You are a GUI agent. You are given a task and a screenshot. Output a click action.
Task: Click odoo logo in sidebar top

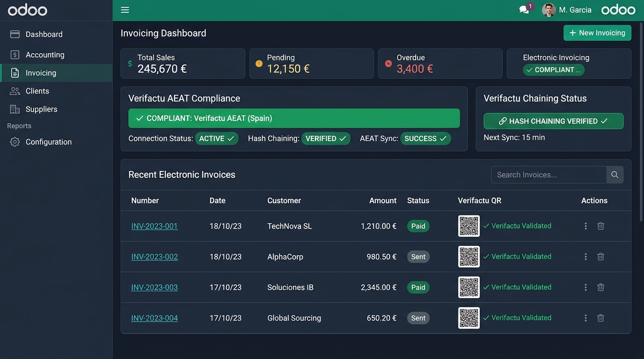click(x=28, y=10)
